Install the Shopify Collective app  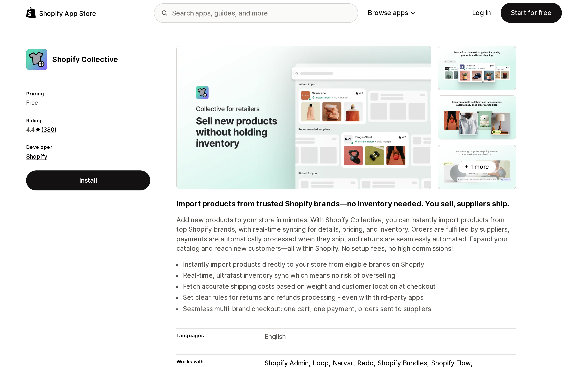point(88,180)
